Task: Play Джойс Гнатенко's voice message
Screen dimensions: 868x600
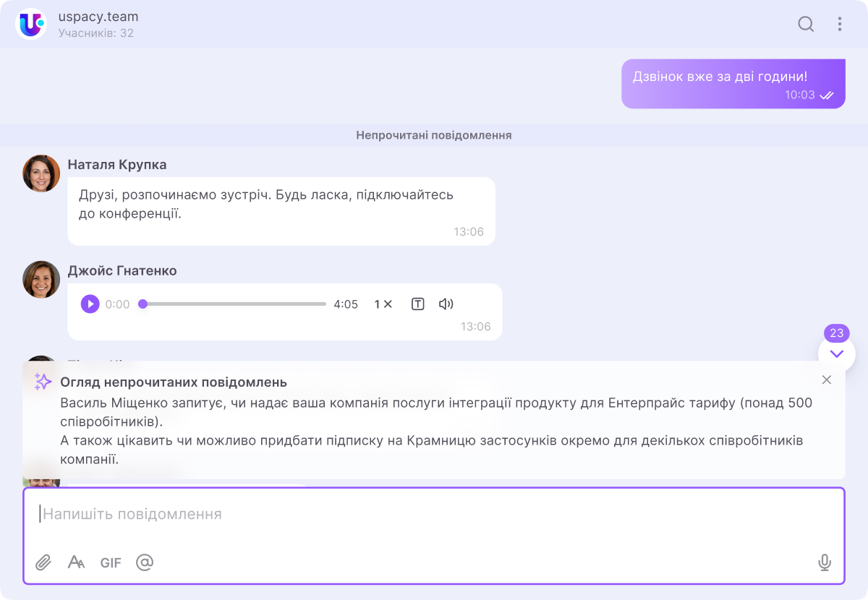Action: click(90, 304)
